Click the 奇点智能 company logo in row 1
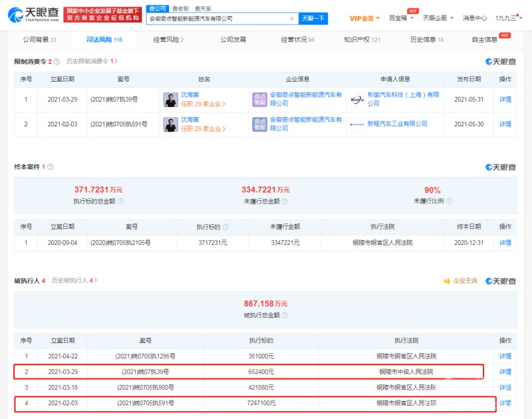The width and height of the screenshot is (532, 419). [x=259, y=100]
